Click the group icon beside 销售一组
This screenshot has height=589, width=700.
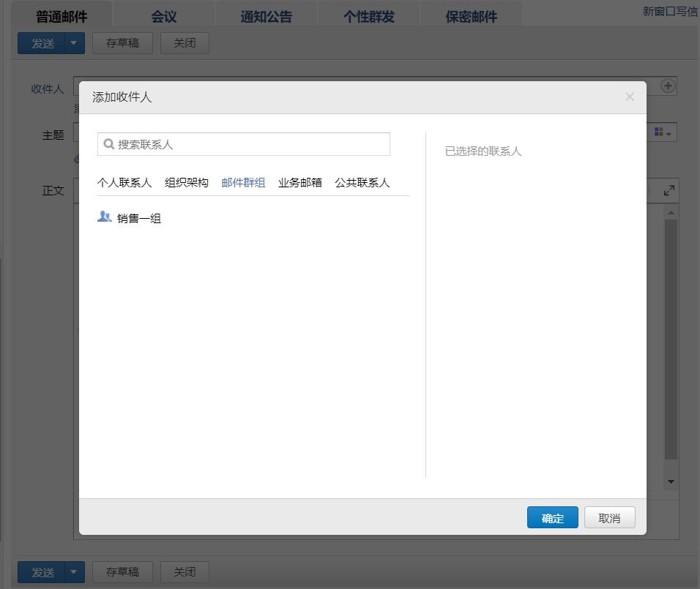coord(105,217)
